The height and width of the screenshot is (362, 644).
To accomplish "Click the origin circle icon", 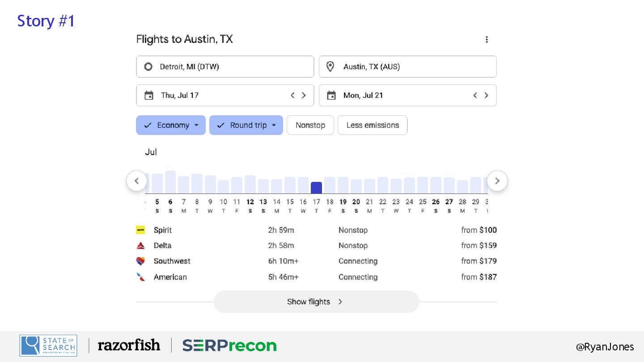I will (148, 67).
